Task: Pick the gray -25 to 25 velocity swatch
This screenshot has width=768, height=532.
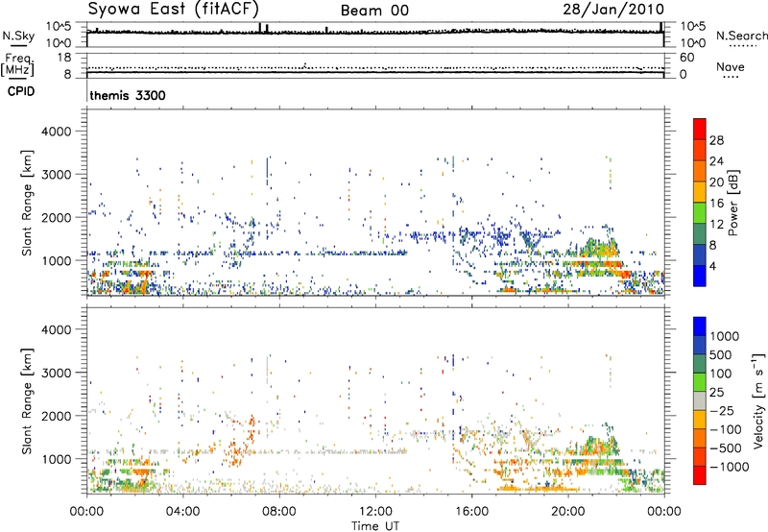Action: pyautogui.click(x=700, y=400)
